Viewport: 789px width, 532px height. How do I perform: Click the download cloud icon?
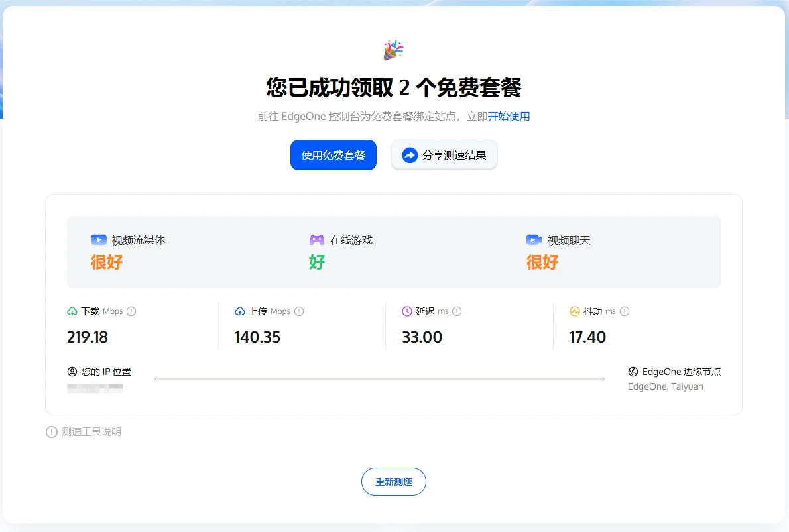[72, 311]
